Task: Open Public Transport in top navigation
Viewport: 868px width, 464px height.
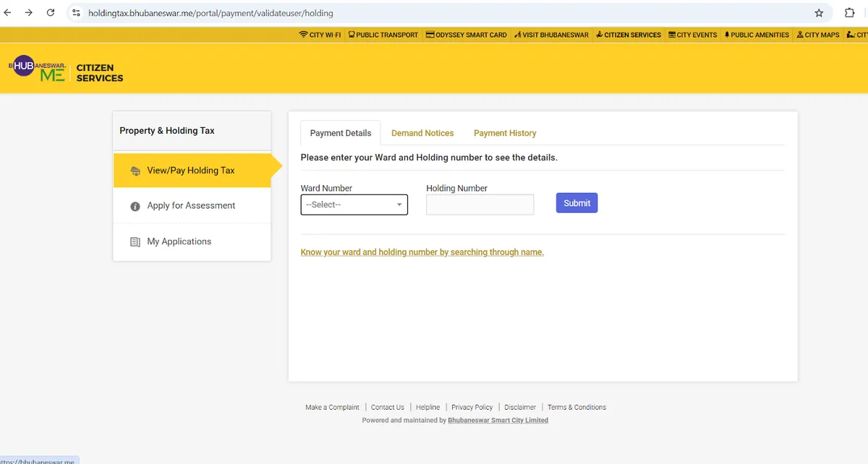Action: [383, 35]
